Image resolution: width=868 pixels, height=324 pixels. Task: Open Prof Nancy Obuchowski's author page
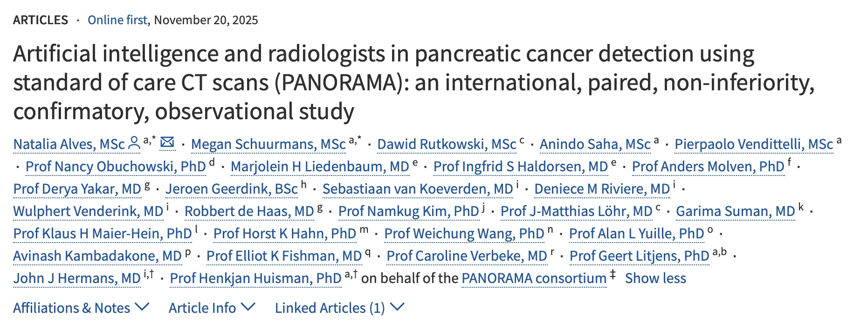click(116, 166)
